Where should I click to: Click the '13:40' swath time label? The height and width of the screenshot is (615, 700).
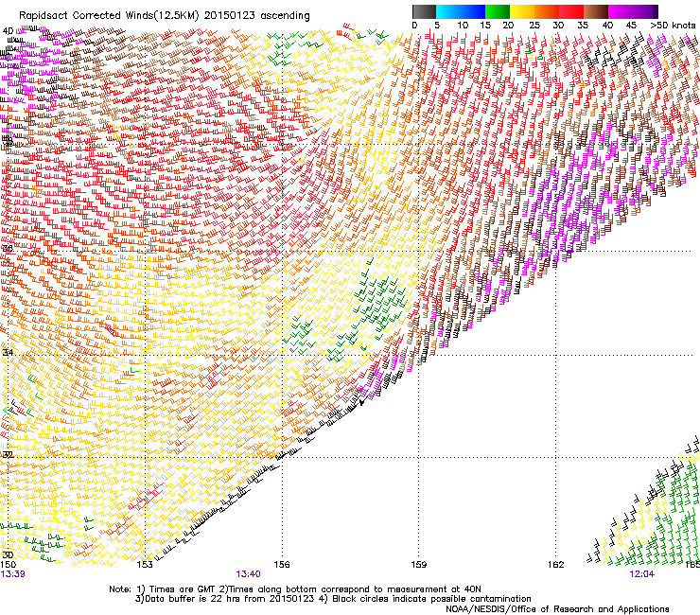(x=248, y=574)
